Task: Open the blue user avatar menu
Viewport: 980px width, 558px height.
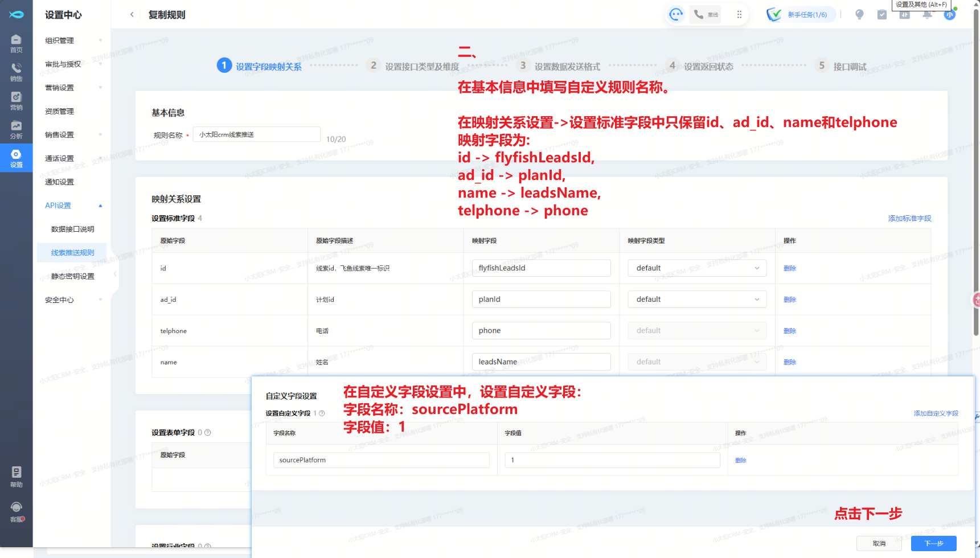Action: tap(950, 15)
